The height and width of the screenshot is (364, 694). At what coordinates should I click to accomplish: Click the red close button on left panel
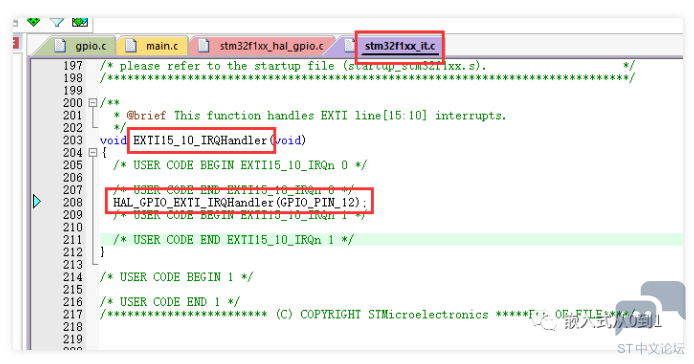pyautogui.click(x=15, y=43)
